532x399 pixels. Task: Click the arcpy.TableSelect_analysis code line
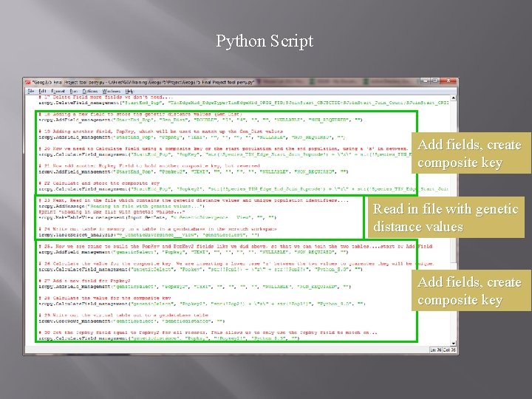point(149,234)
